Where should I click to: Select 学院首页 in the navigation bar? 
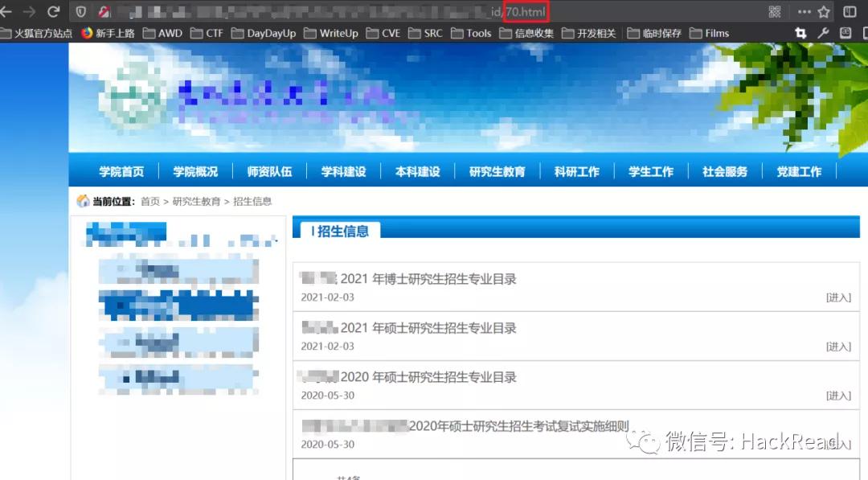click(x=121, y=170)
